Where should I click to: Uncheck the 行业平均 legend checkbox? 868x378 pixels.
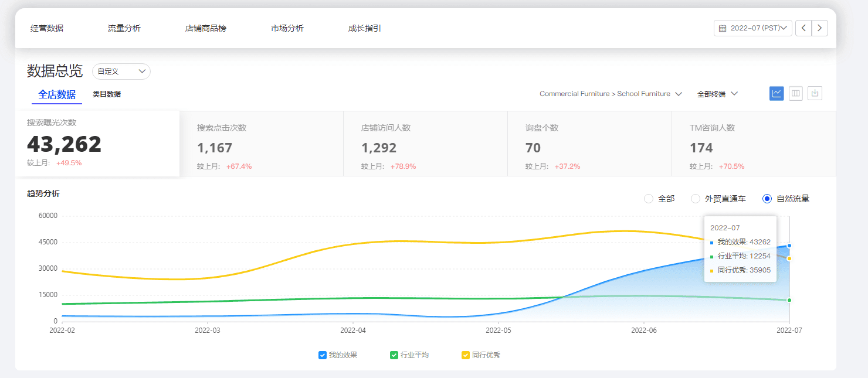point(394,355)
